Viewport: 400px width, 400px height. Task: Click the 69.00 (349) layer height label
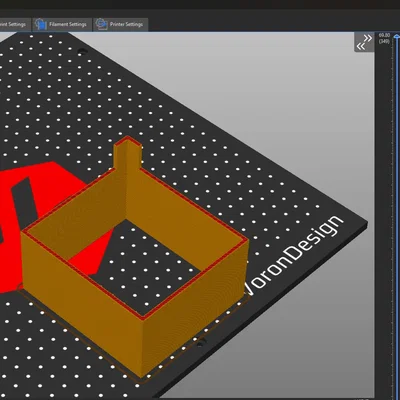pos(384,38)
